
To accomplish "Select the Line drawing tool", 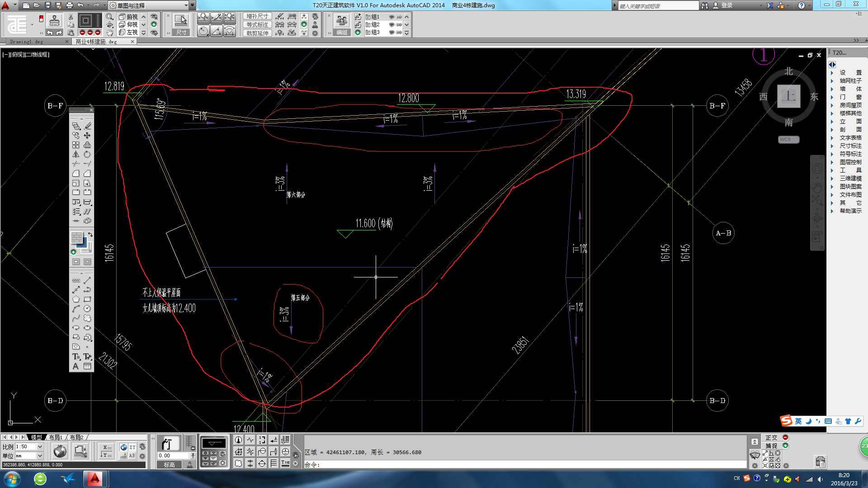I will [87, 280].
